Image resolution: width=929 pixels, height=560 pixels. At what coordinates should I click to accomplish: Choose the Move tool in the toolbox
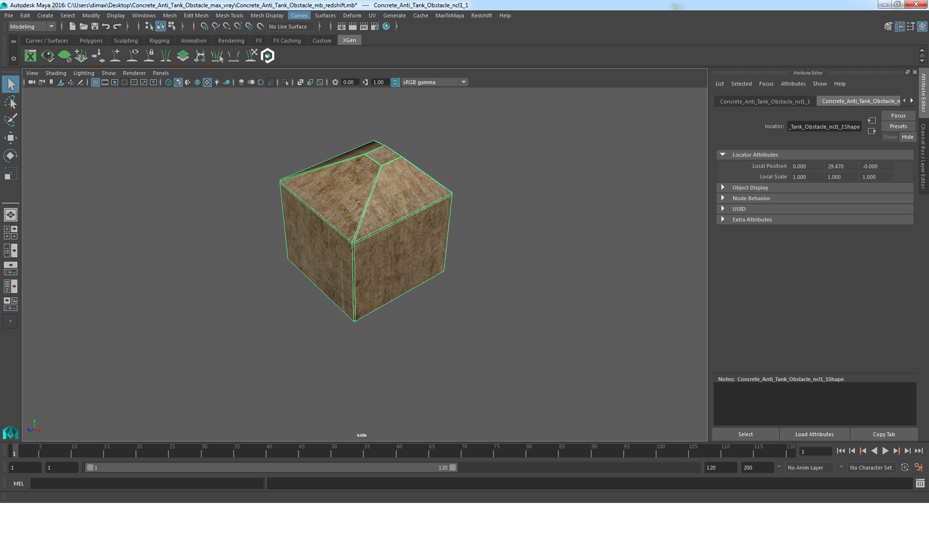click(x=10, y=138)
